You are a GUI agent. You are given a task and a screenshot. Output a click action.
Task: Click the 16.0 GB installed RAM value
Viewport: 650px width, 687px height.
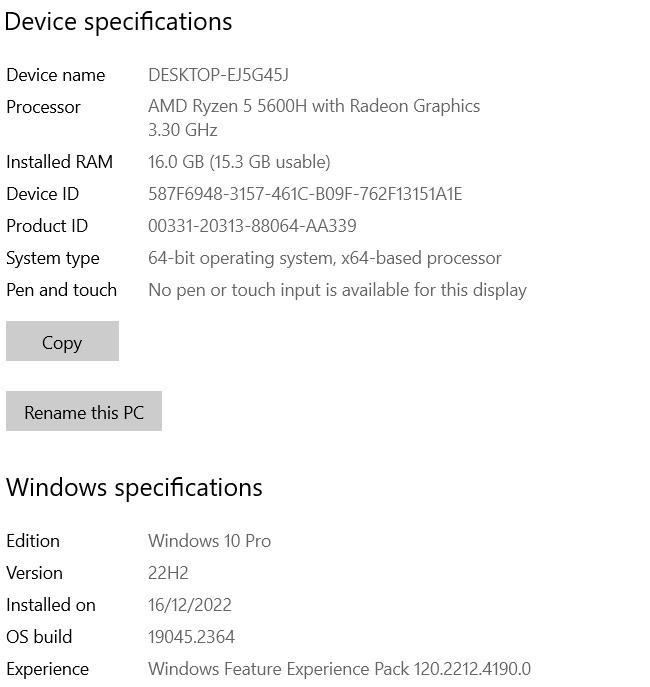tap(238, 162)
